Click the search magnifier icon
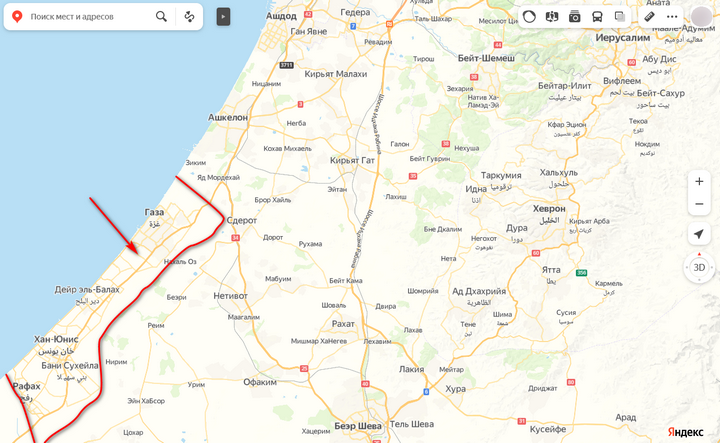 pyautogui.click(x=161, y=17)
